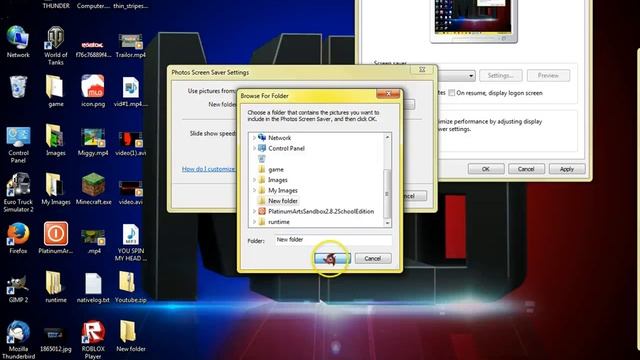Tick the On resume, display logon screen checkbox
The width and height of the screenshot is (640, 360).
(451, 93)
